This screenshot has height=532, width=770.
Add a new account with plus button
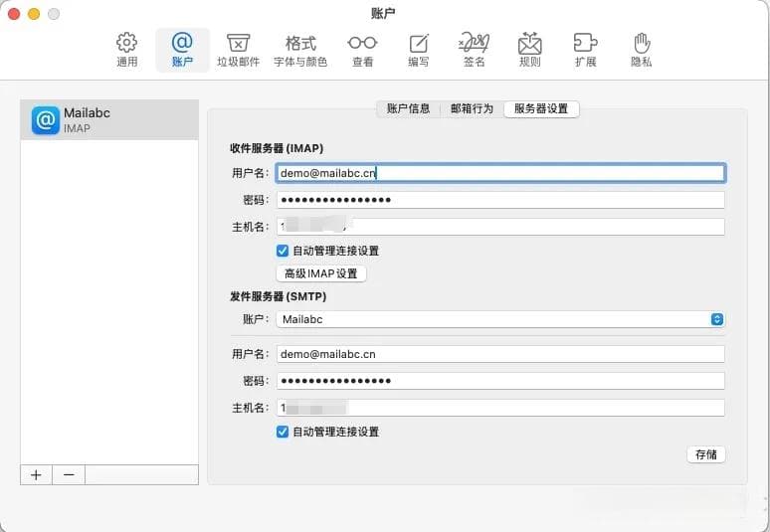click(36, 475)
